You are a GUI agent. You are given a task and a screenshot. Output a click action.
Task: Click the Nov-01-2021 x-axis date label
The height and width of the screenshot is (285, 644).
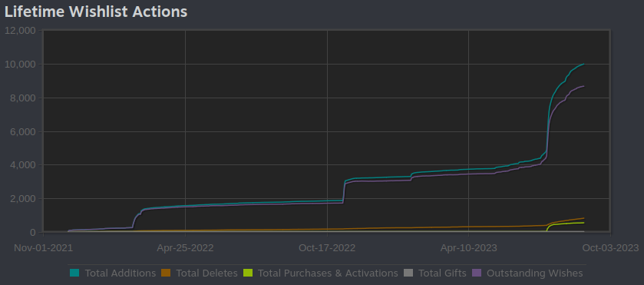(43, 248)
